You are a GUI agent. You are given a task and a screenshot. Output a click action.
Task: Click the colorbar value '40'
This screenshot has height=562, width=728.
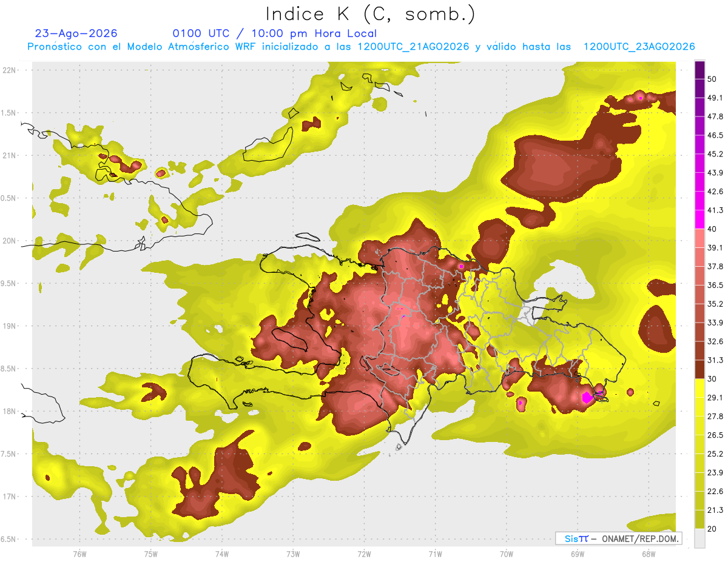(712, 229)
